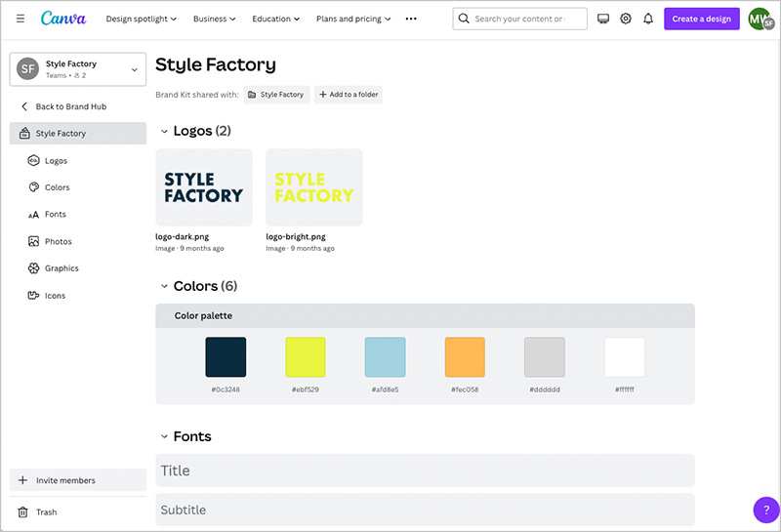Select the grey #dddddd swatch

(545, 357)
